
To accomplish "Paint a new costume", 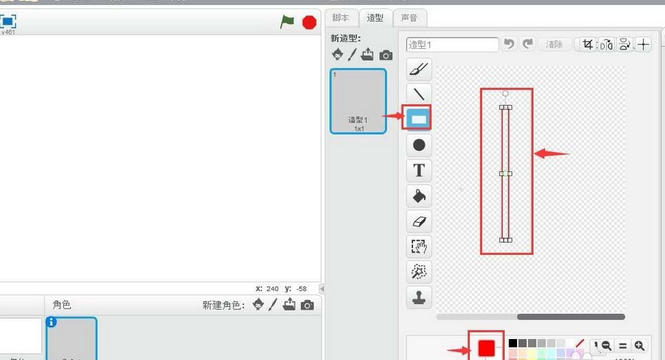I will click(x=352, y=55).
